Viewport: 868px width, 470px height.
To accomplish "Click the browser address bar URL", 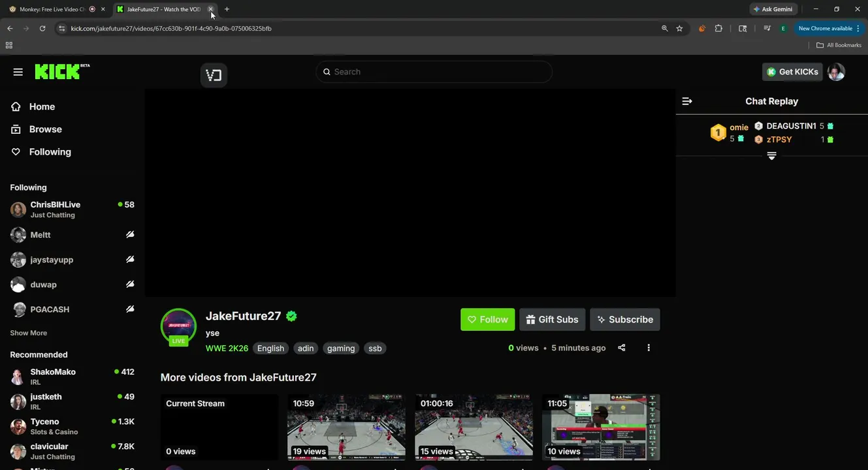I will pos(171,29).
